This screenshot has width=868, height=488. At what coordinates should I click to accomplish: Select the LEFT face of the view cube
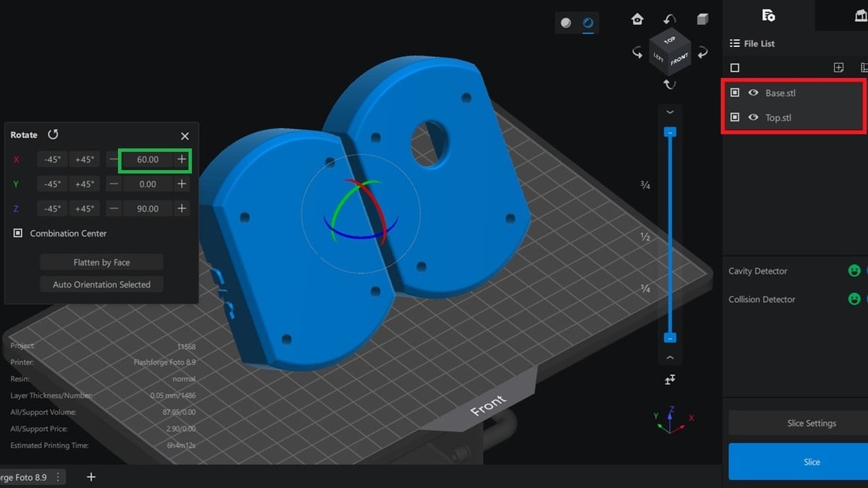(659, 58)
